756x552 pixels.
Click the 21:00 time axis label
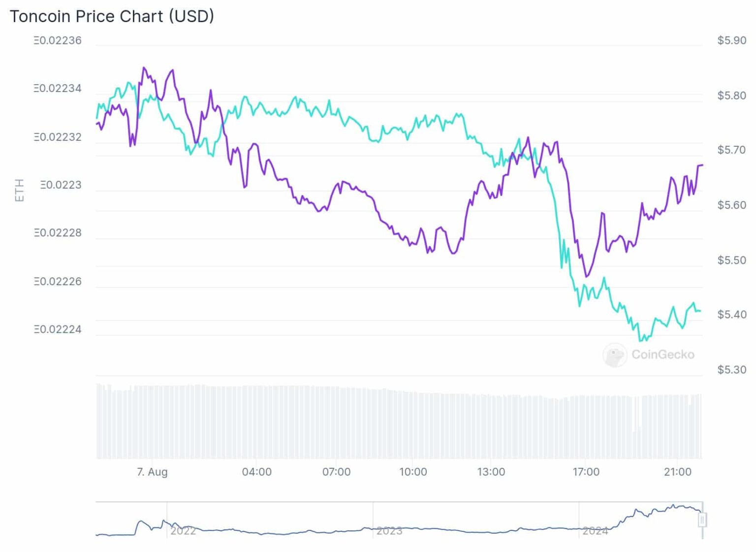[677, 472]
